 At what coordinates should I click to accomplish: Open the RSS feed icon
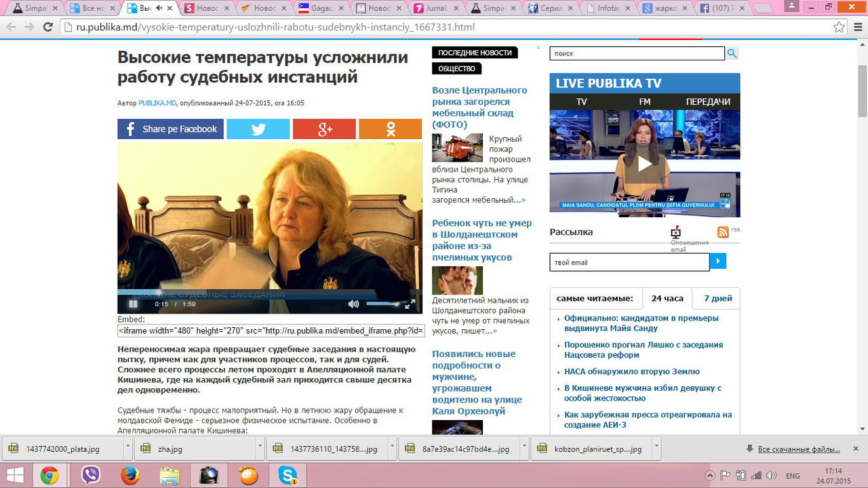tap(723, 231)
